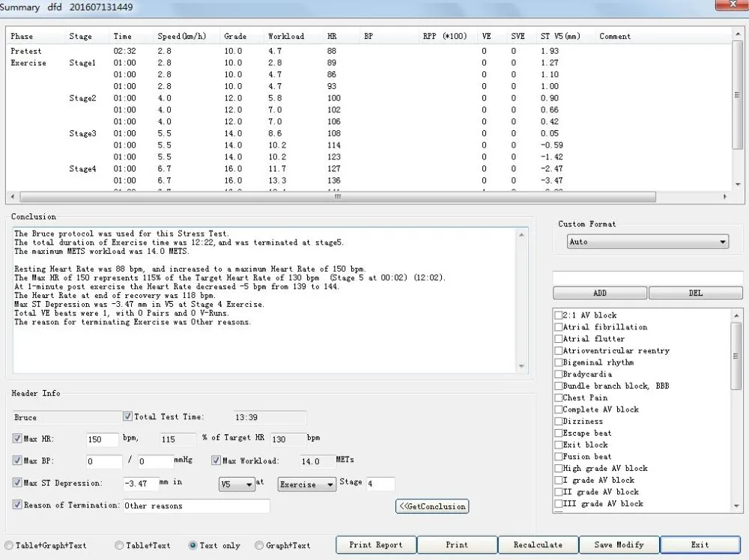Open the Custom Format Auto dropdown
The height and width of the screenshot is (560, 749).
(x=646, y=242)
